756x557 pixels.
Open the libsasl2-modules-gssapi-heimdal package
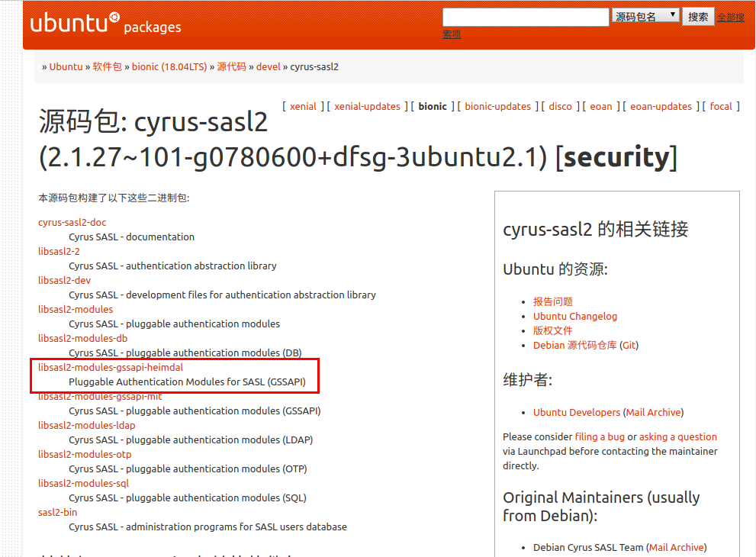point(111,367)
